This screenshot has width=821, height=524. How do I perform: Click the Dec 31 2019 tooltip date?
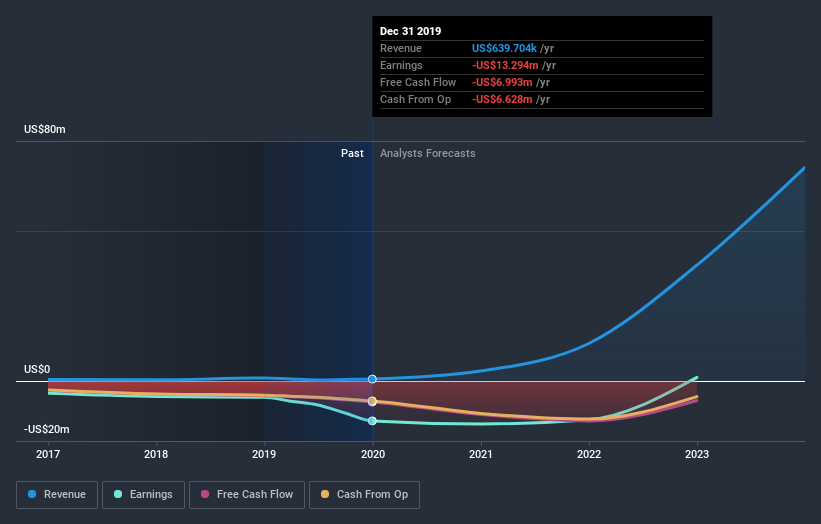[x=410, y=31]
